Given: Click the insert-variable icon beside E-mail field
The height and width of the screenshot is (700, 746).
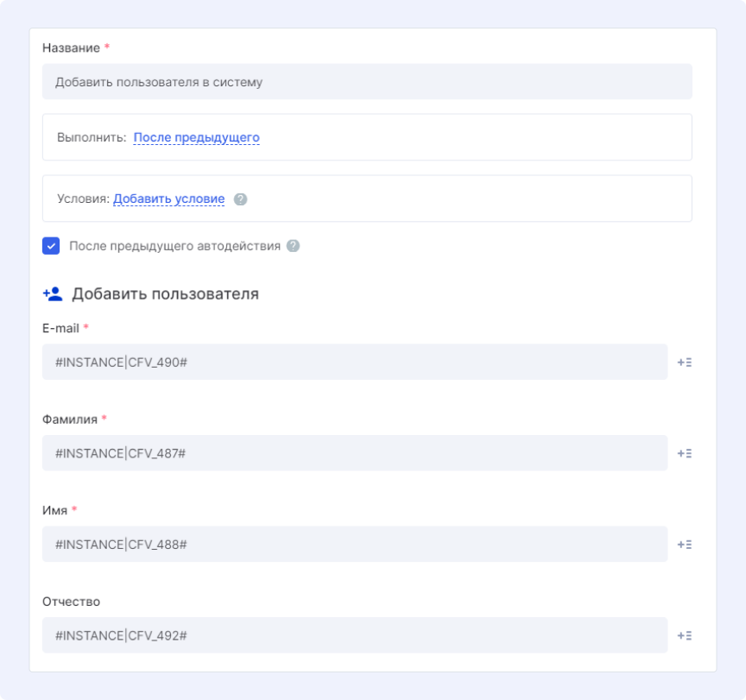Looking at the screenshot, I should [x=685, y=363].
